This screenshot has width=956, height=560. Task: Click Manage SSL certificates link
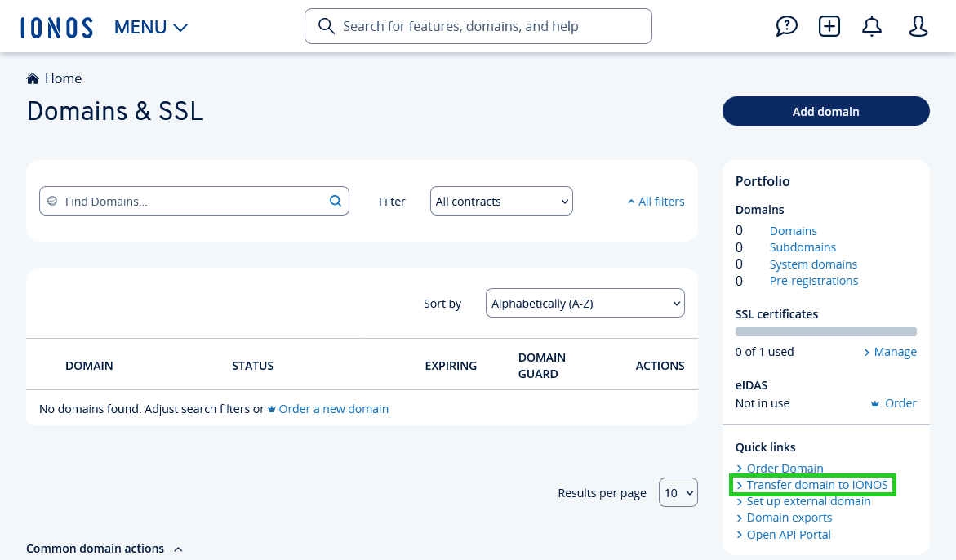point(895,352)
